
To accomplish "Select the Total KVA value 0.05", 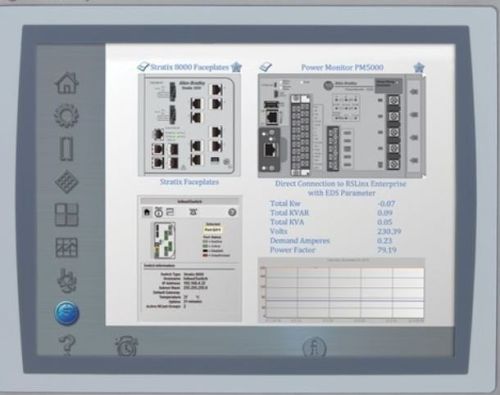I will point(385,222).
